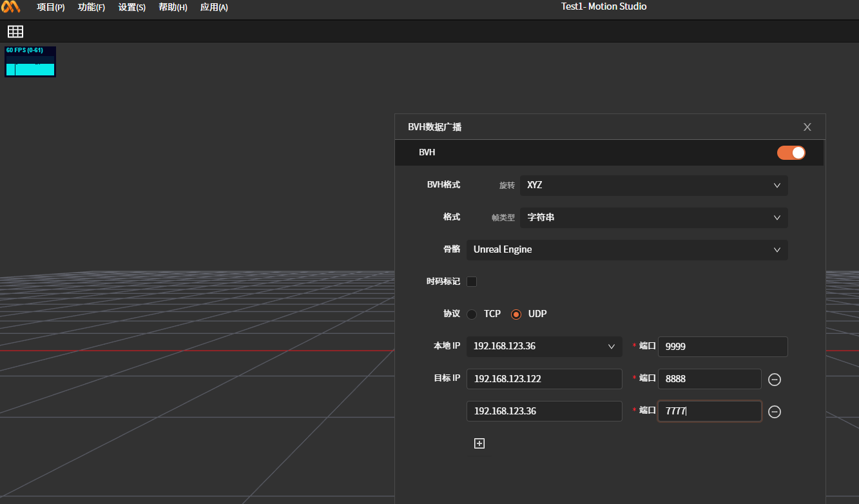Viewport: 859px width, 504px height.
Task: Expand the 本地 IP address dropdown
Action: pyautogui.click(x=544, y=347)
